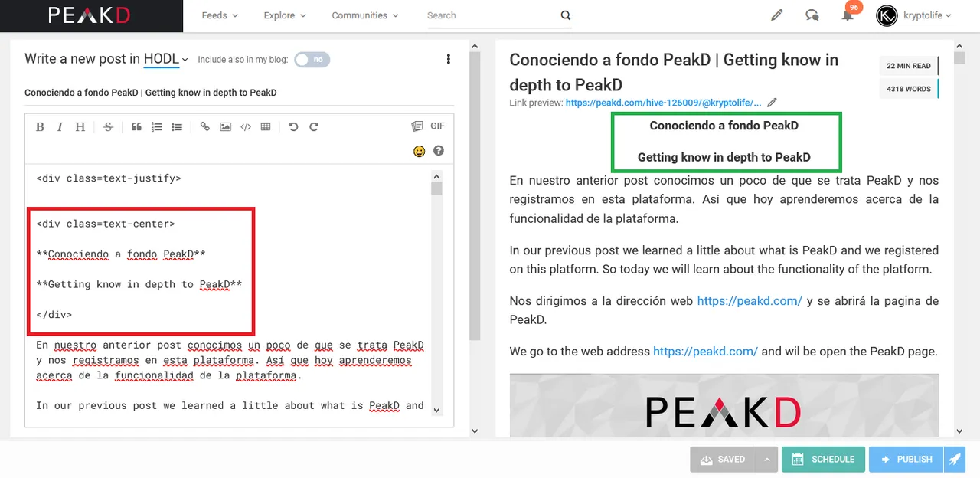Open first https://peakd.com/ link in preview
Image resolution: width=980 pixels, height=478 pixels.
[750, 301]
